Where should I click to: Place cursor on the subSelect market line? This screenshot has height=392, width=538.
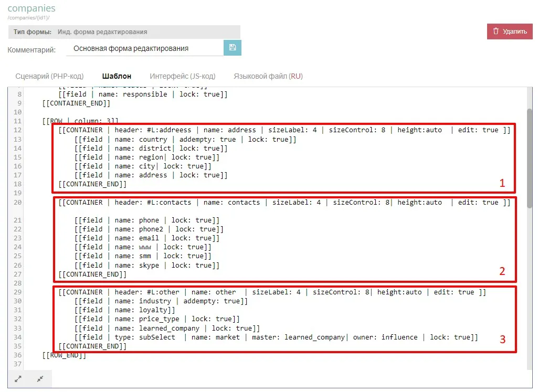click(276, 337)
